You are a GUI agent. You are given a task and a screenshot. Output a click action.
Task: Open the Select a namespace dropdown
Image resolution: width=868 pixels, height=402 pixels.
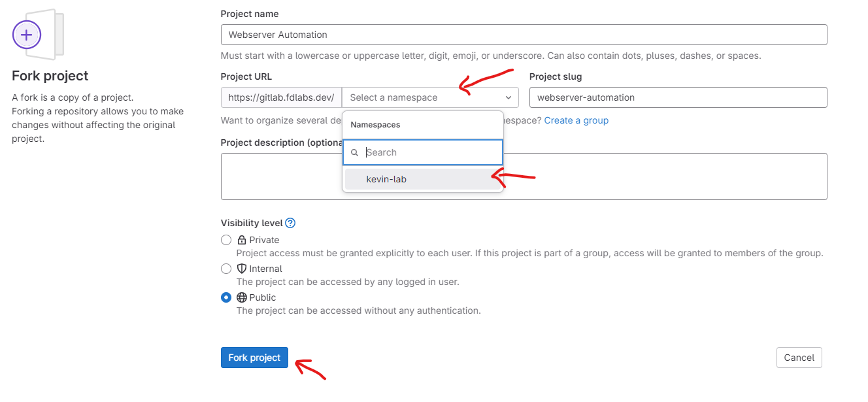coord(430,97)
